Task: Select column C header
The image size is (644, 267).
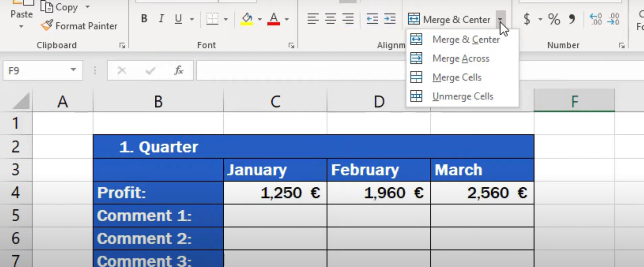Action: [x=275, y=101]
